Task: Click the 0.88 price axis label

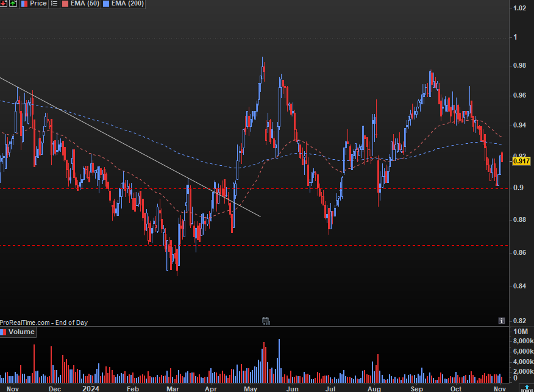Action: click(x=520, y=219)
